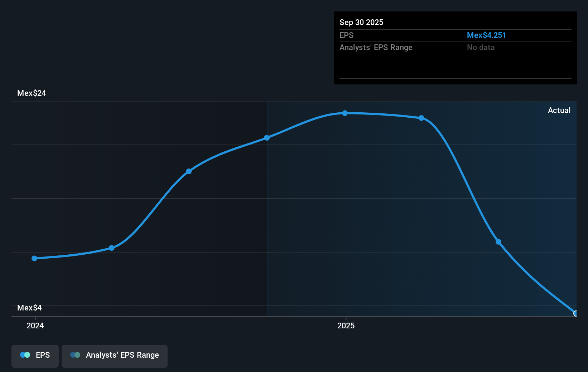The height and width of the screenshot is (372, 588).
Task: Select the final EPS data point near Mex$4
Action: click(x=575, y=313)
